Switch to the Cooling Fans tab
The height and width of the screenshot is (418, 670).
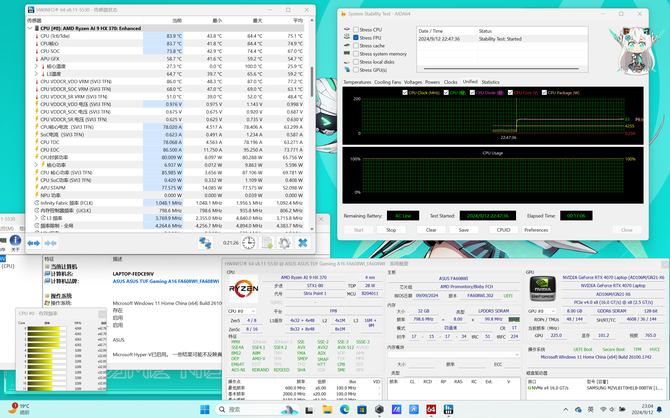click(x=388, y=82)
